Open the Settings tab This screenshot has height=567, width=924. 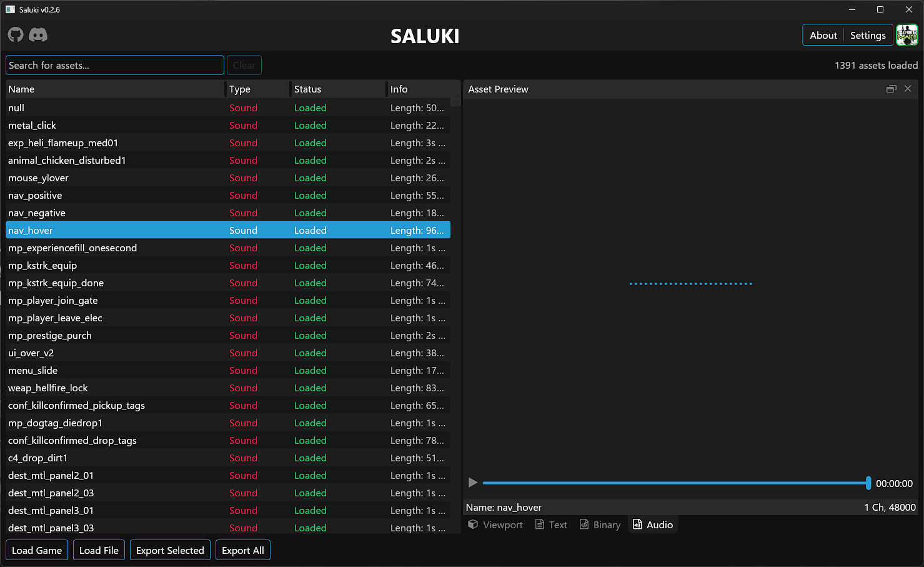point(868,35)
